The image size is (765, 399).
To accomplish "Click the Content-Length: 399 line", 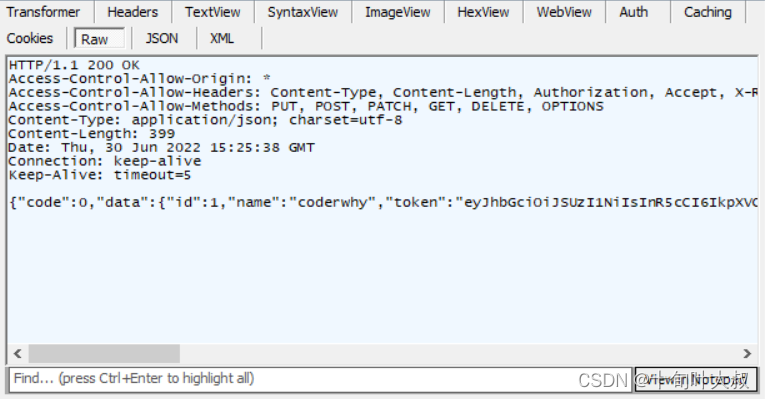I will pos(92,133).
